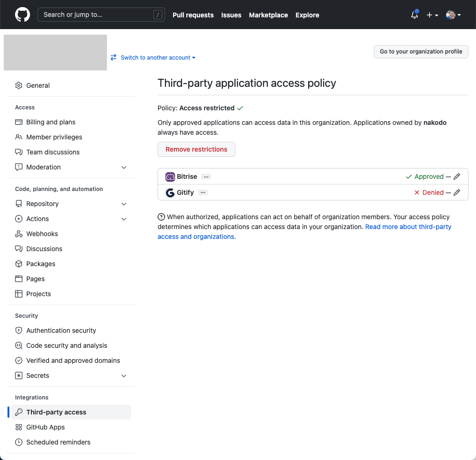Follow the Read more about third-party access link

tap(304, 231)
